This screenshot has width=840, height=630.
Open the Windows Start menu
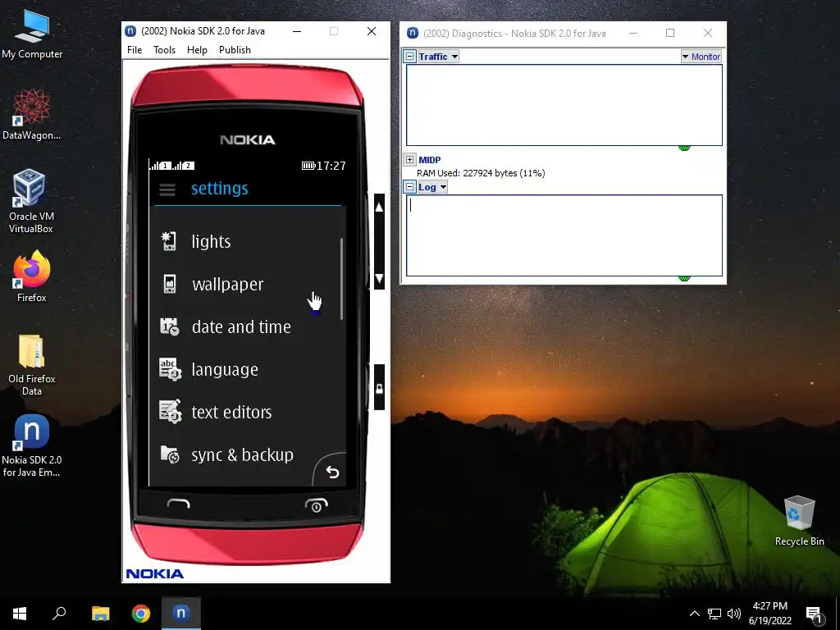pos(20,614)
